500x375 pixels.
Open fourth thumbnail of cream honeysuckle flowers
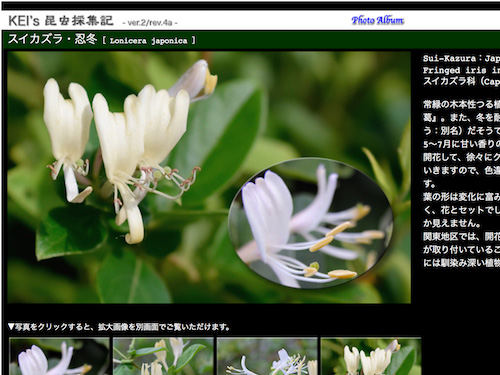371,356
